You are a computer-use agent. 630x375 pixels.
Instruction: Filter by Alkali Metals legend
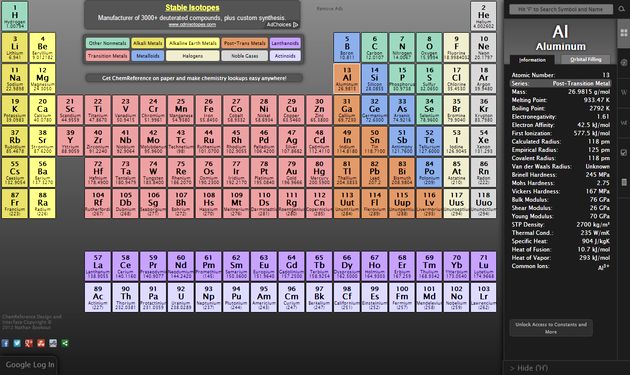147,43
